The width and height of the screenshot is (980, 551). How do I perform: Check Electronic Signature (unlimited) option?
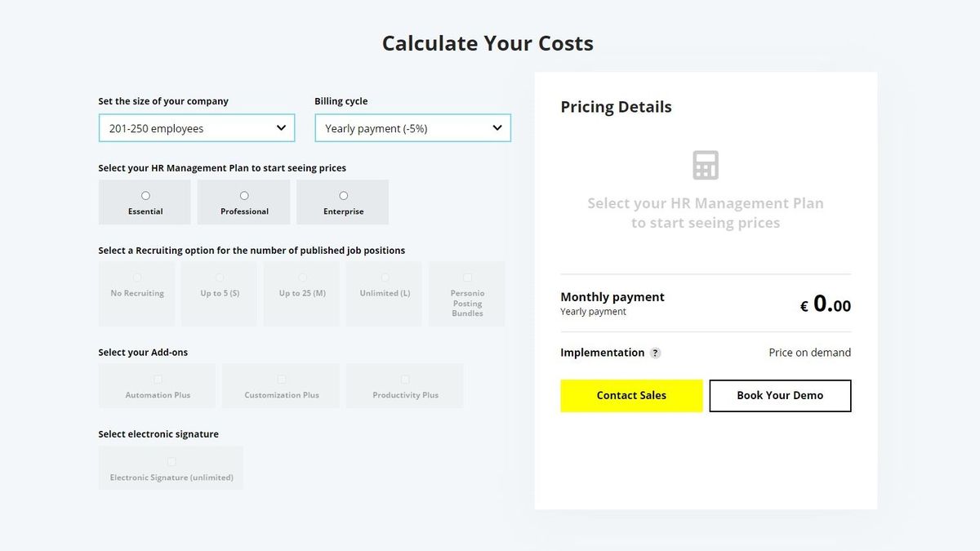(x=171, y=462)
